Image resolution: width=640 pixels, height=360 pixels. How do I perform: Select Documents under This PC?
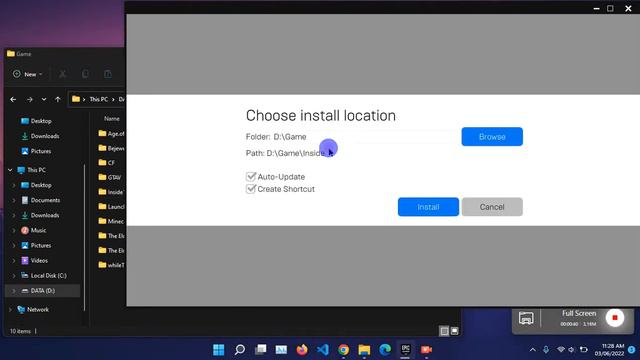tap(40, 200)
